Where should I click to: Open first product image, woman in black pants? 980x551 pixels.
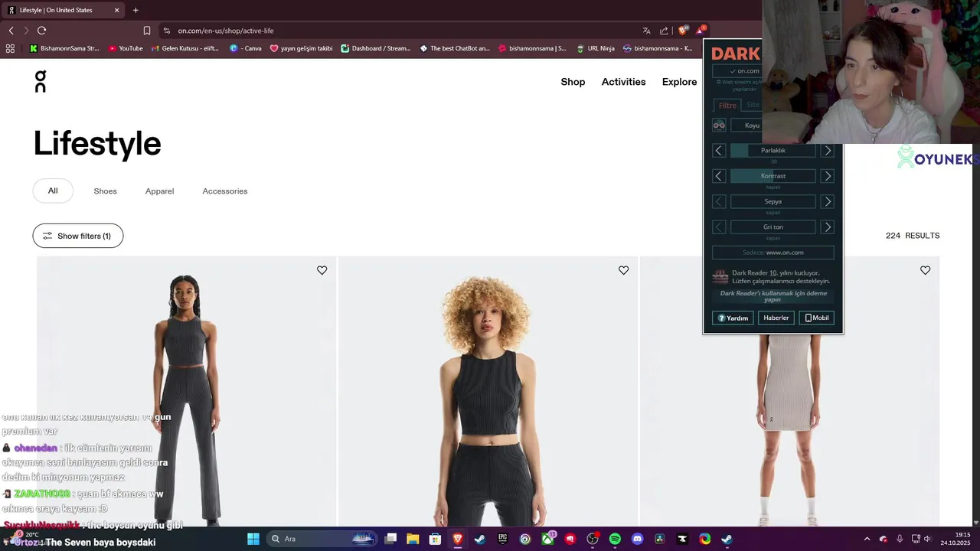click(186, 391)
